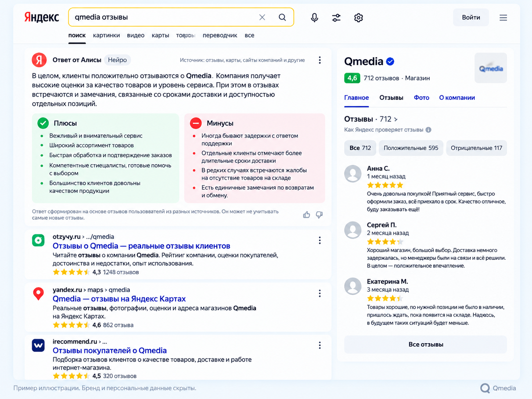Switch to видео tab
Image resolution: width=532 pixels, height=399 pixels.
click(x=136, y=35)
